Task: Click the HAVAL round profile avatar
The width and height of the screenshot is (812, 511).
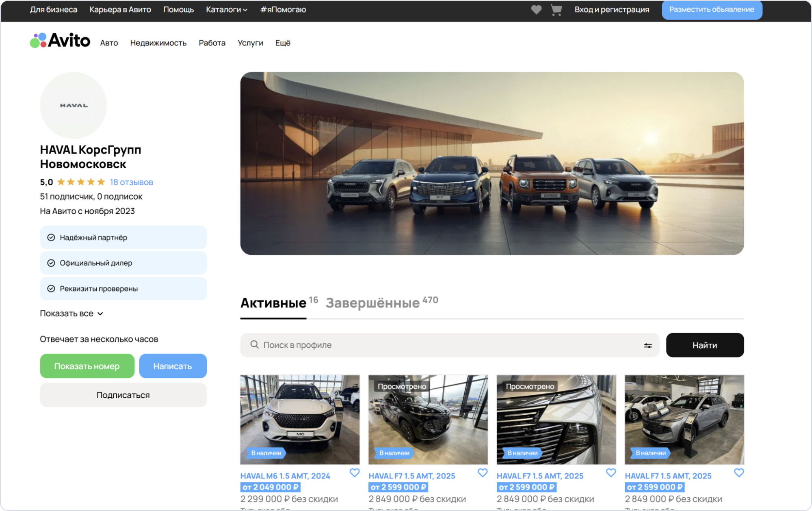Action: coord(74,105)
